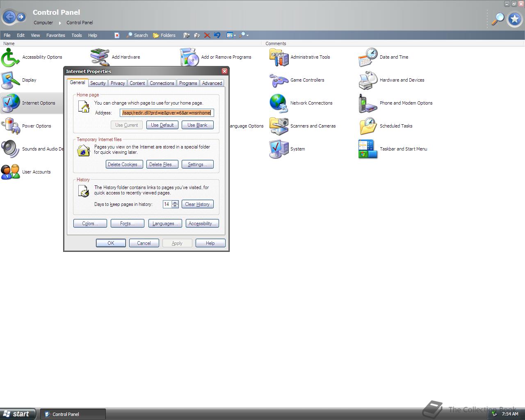The height and width of the screenshot is (420, 525).
Task: Click the Comments column header
Action: pos(393,43)
